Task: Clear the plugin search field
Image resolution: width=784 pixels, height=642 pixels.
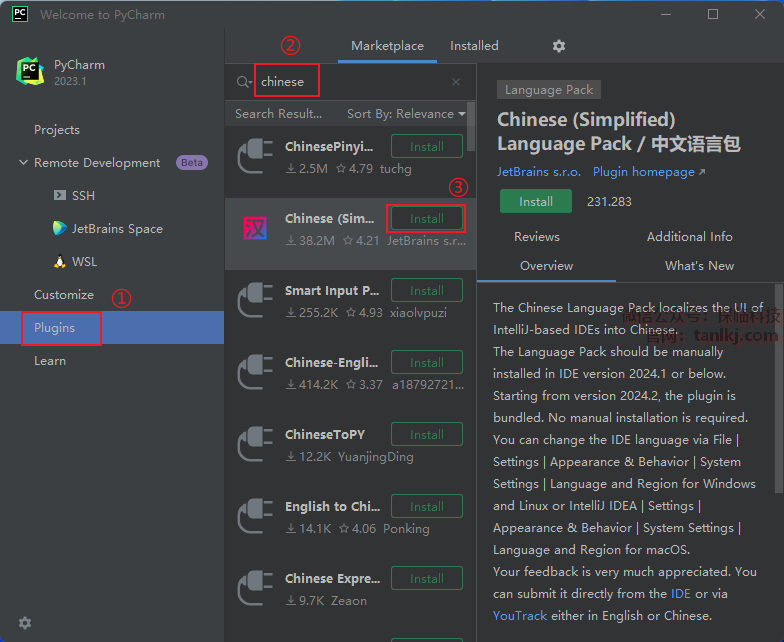Action: [x=456, y=82]
